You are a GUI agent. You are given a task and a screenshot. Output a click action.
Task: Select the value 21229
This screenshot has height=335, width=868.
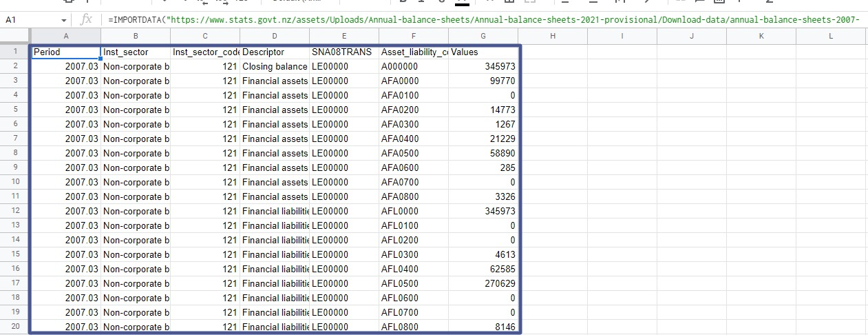pyautogui.click(x=483, y=139)
